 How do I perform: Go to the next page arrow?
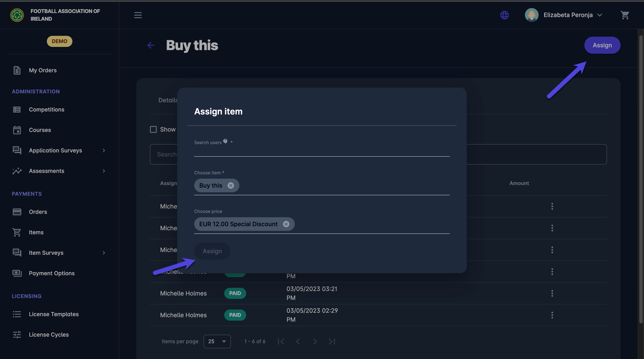coord(315,342)
